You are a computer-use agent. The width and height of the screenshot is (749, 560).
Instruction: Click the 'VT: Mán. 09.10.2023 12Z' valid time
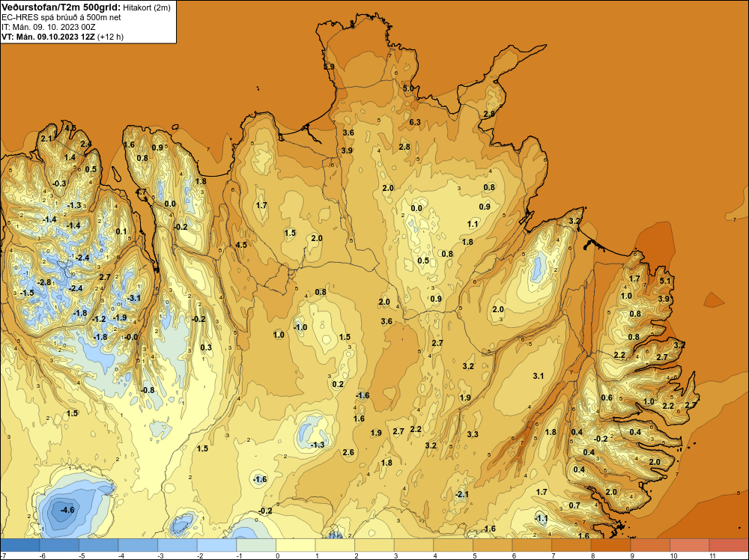(x=48, y=37)
